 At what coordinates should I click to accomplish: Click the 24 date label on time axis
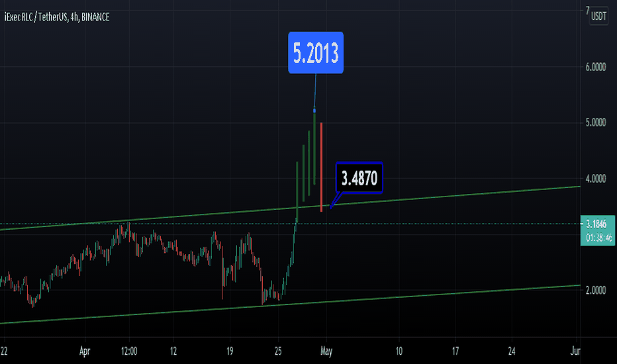pyautogui.click(x=512, y=351)
